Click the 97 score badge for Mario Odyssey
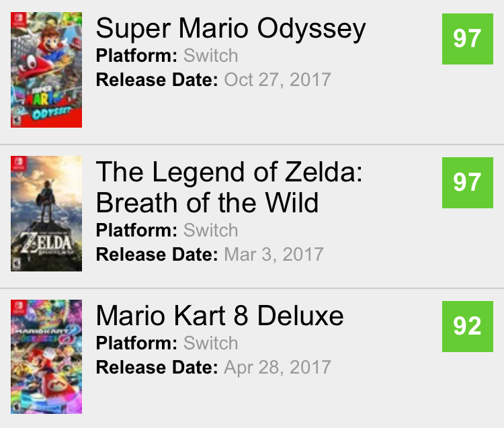Screen dimensions: 504x428 (x=468, y=39)
